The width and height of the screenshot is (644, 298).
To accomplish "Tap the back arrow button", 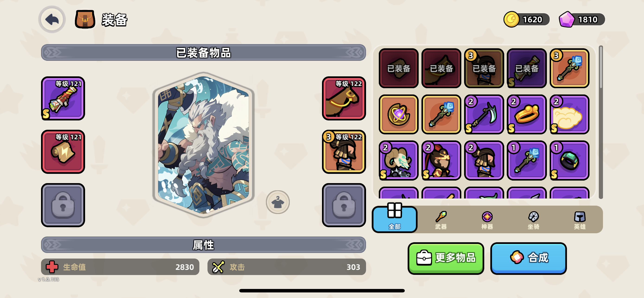I will (52, 19).
